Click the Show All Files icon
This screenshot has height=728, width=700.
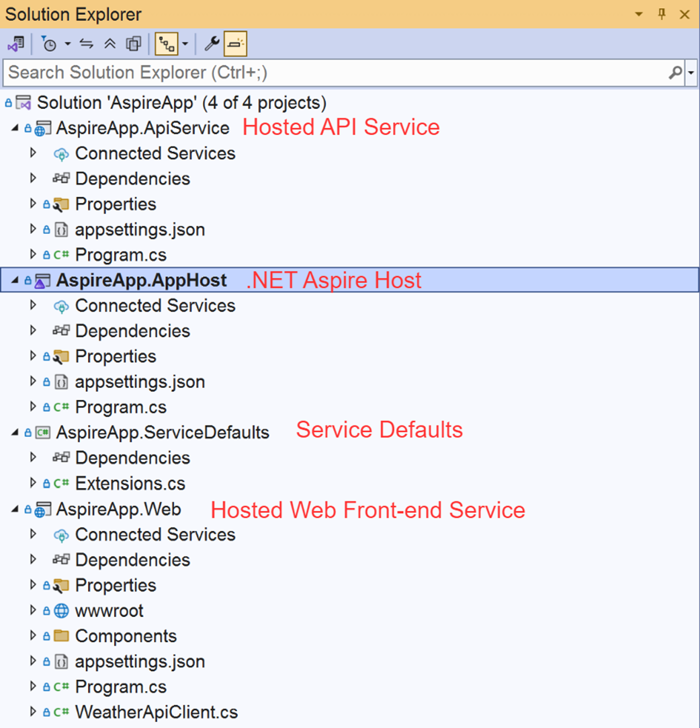134,44
